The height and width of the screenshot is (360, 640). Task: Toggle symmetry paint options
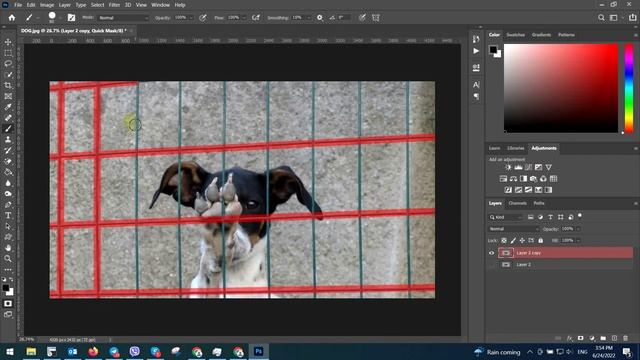(376, 18)
